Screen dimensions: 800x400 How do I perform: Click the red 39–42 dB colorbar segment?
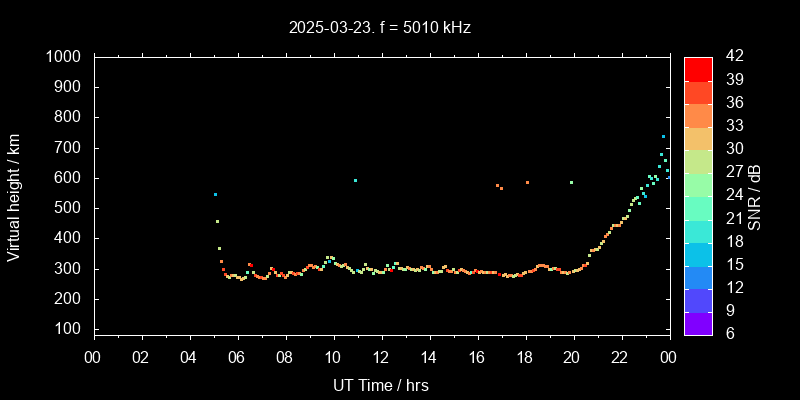pos(698,68)
